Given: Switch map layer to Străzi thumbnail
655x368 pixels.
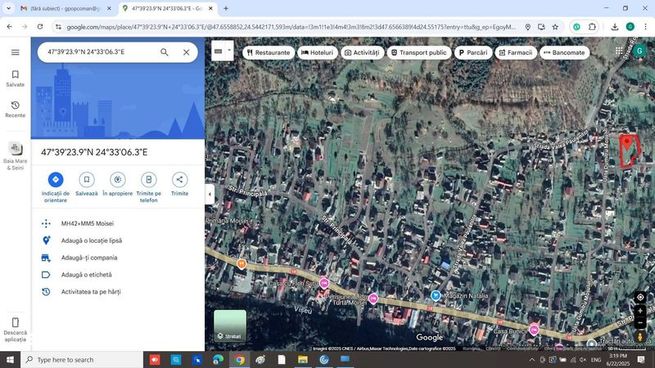Looking at the screenshot, I should (230, 326).
